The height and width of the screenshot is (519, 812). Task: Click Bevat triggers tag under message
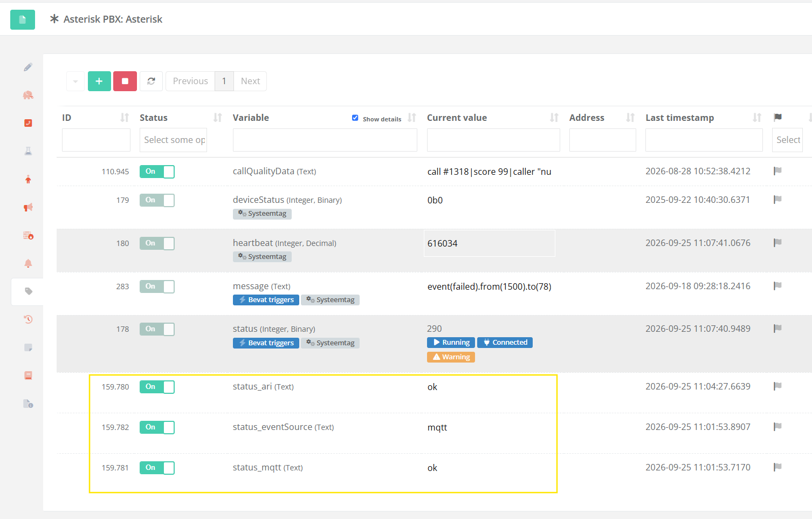(266, 300)
